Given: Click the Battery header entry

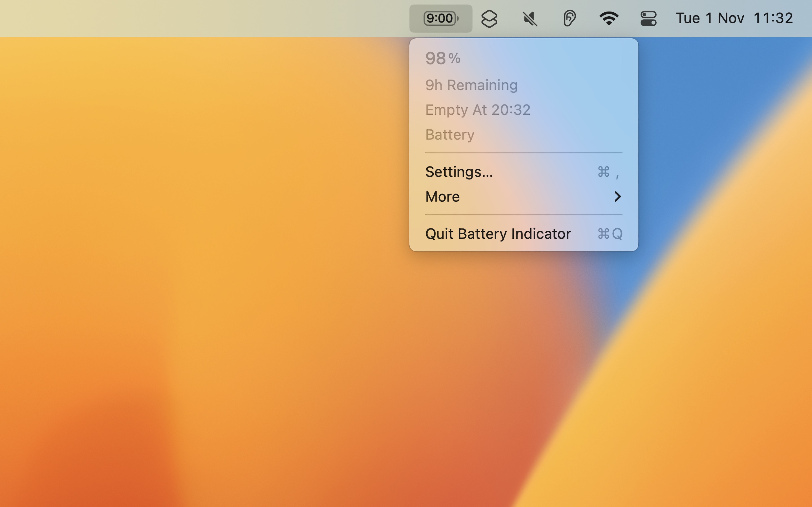Looking at the screenshot, I should (450, 134).
